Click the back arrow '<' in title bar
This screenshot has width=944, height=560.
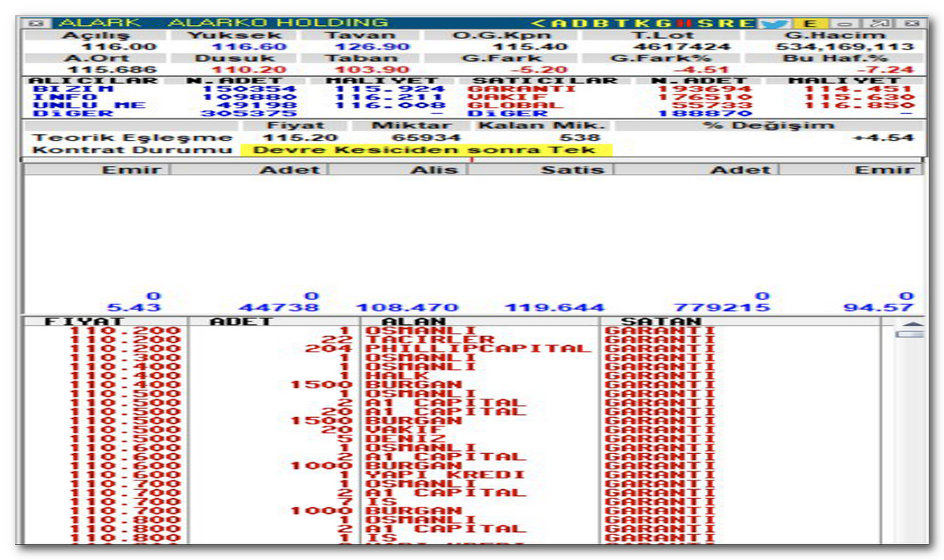pos(537,23)
